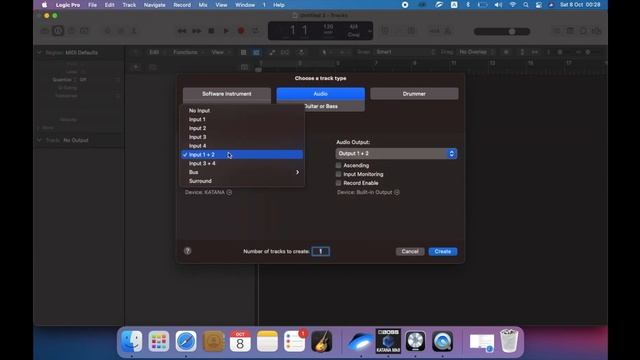Click the metronome icon in control bar
This screenshot has width=640, height=360.
[448, 31]
